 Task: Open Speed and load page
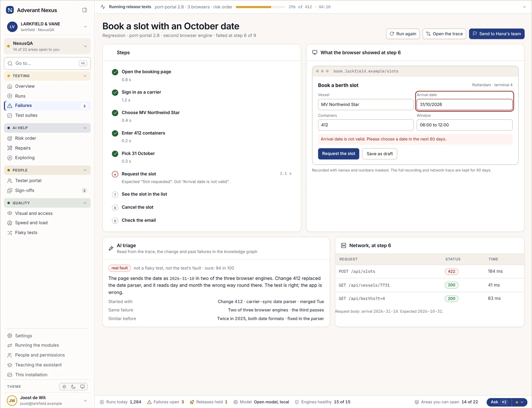tap(47, 223)
